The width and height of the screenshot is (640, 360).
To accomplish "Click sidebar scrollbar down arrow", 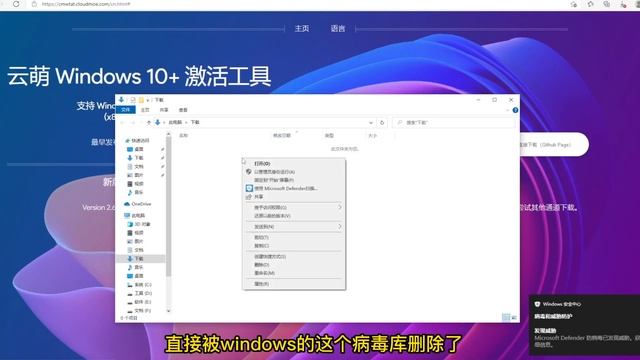I will 168,311.
